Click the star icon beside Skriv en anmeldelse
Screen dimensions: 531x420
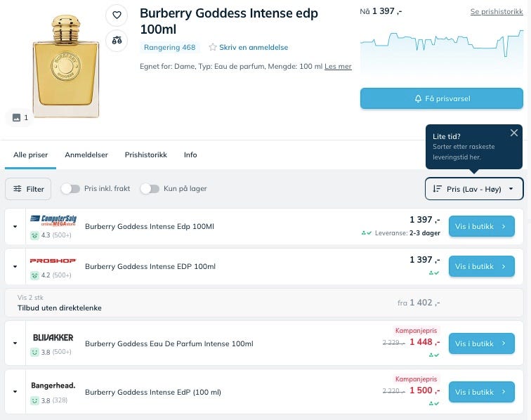[213, 47]
